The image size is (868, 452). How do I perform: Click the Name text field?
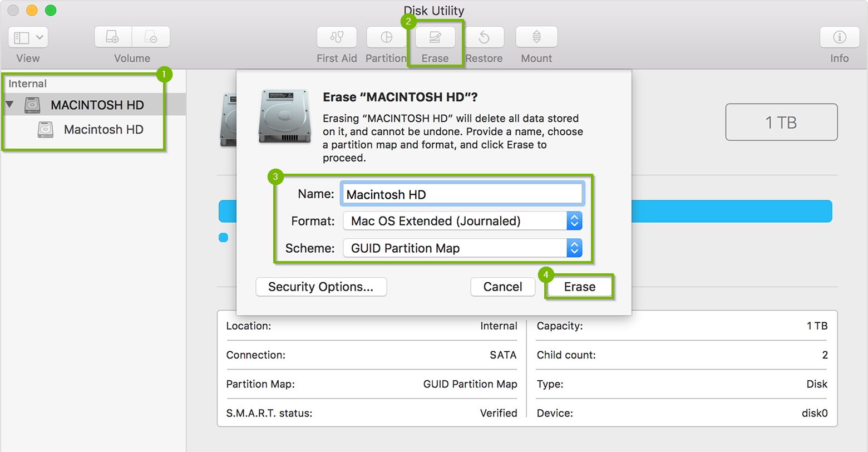(462, 194)
